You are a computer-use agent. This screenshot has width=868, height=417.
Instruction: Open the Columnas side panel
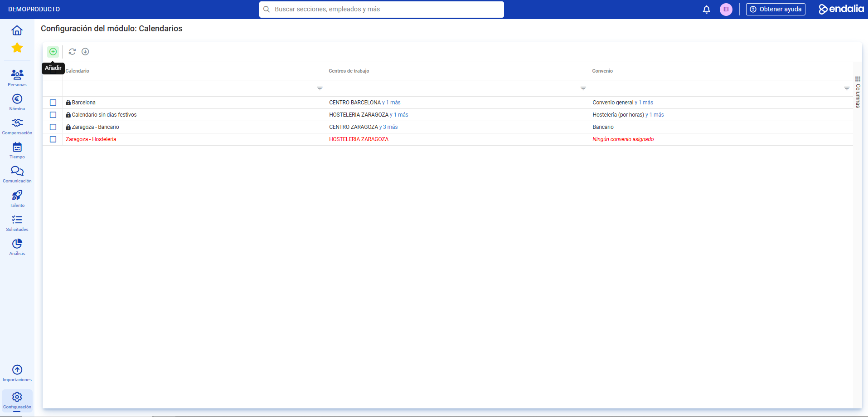click(858, 92)
